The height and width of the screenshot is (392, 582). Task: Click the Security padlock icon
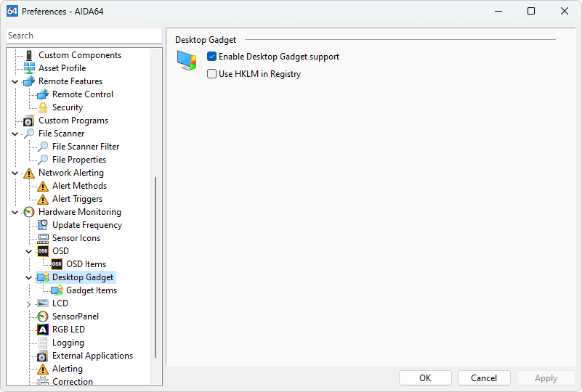click(x=43, y=107)
